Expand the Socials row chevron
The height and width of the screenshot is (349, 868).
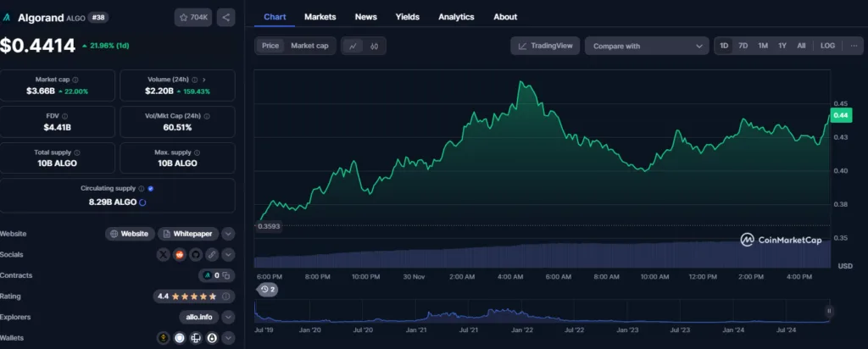[229, 255]
